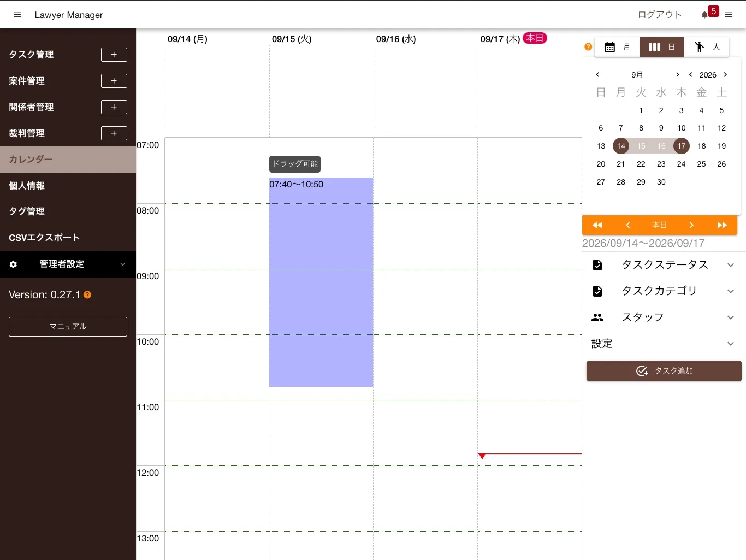Viewport: 746px width, 560px height.
Task: Switch to month (月) calendar view
Action: 617,47
